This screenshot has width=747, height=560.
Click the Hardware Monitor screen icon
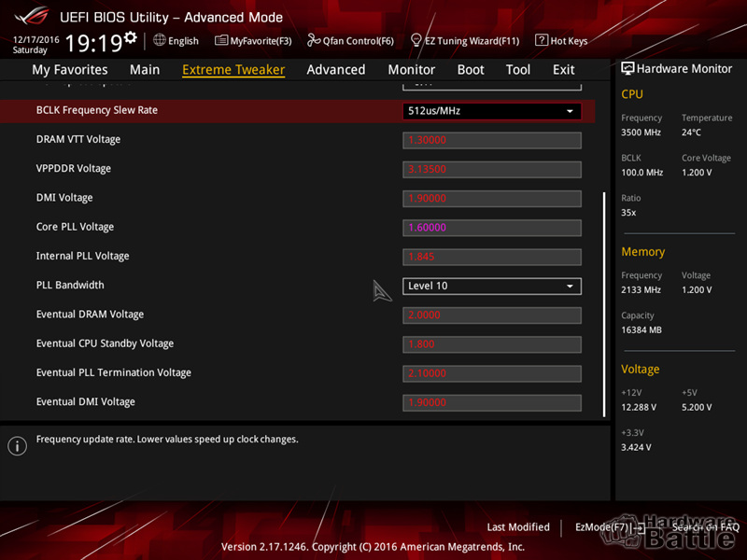(627, 68)
